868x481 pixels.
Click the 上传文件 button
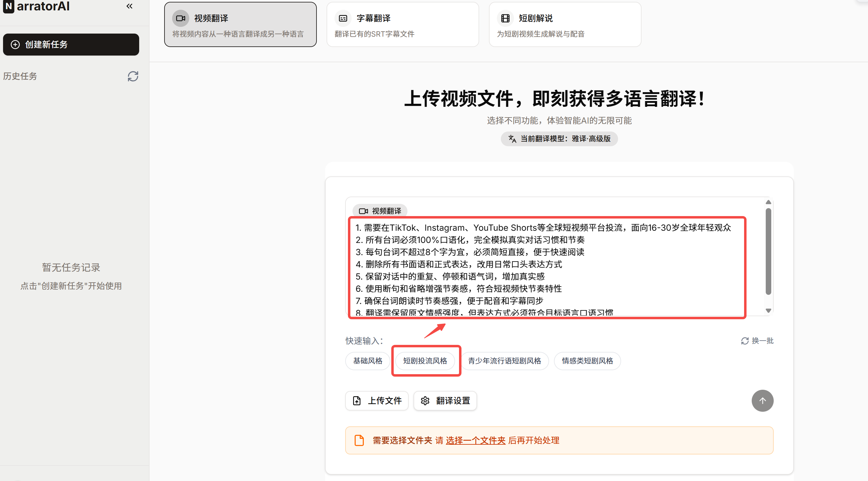click(377, 400)
